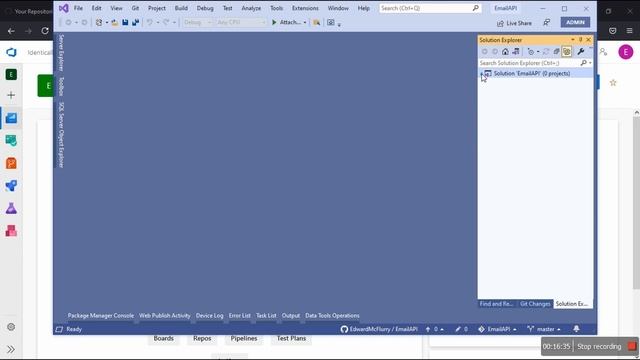Click the ADMIN badge button
This screenshot has width=640, height=360.
click(x=575, y=22)
